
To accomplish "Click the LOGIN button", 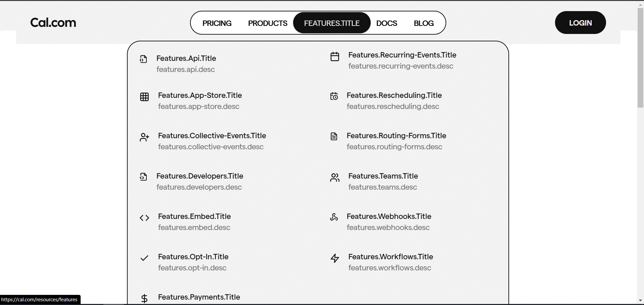I will tap(580, 23).
